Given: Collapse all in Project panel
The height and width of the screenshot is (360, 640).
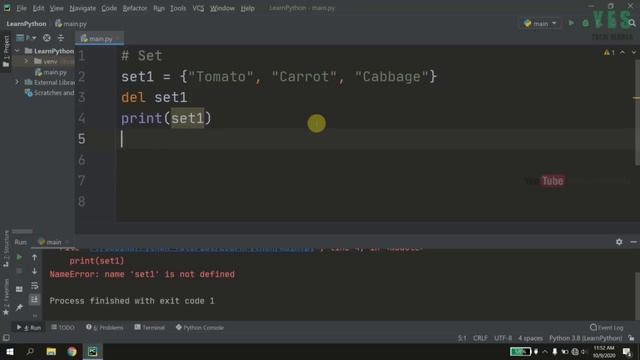Looking at the screenshot, I should point(61,38).
